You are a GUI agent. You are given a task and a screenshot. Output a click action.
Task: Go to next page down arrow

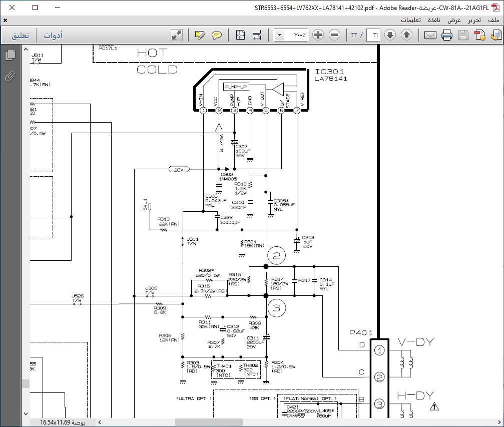[x=390, y=35]
